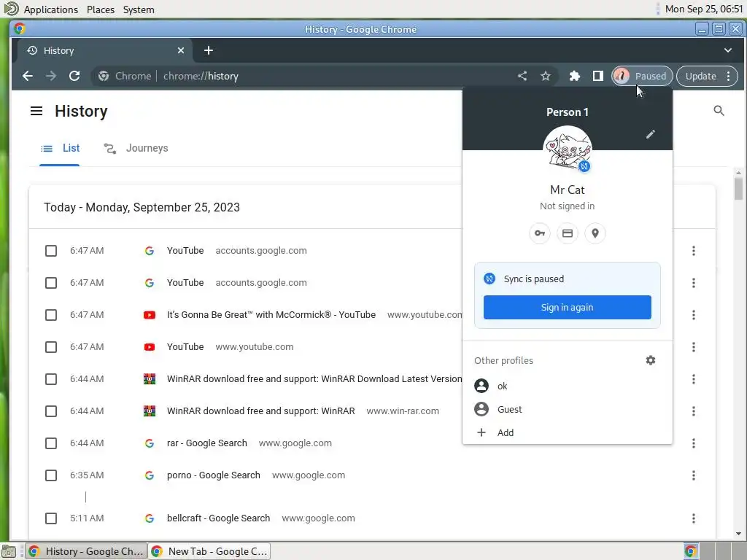Open saved passwords key icon
Image resolution: width=747 pixels, height=560 pixels.
point(540,233)
